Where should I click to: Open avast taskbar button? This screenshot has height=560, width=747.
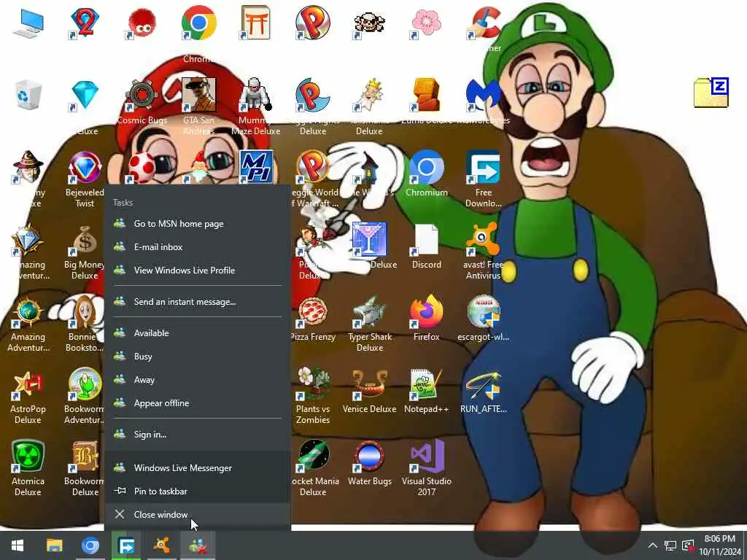162,545
